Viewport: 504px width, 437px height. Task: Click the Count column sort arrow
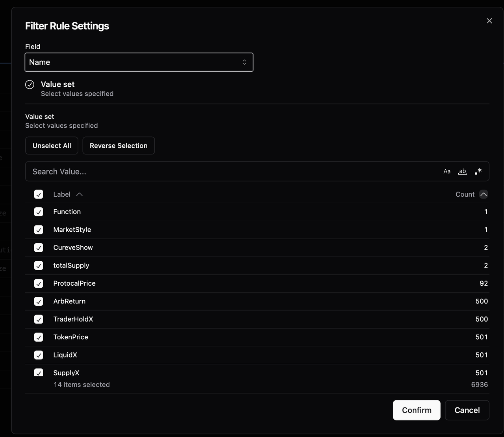tap(484, 194)
